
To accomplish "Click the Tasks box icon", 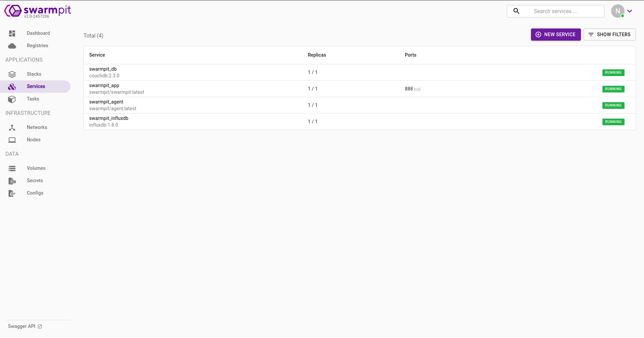I will point(12,99).
